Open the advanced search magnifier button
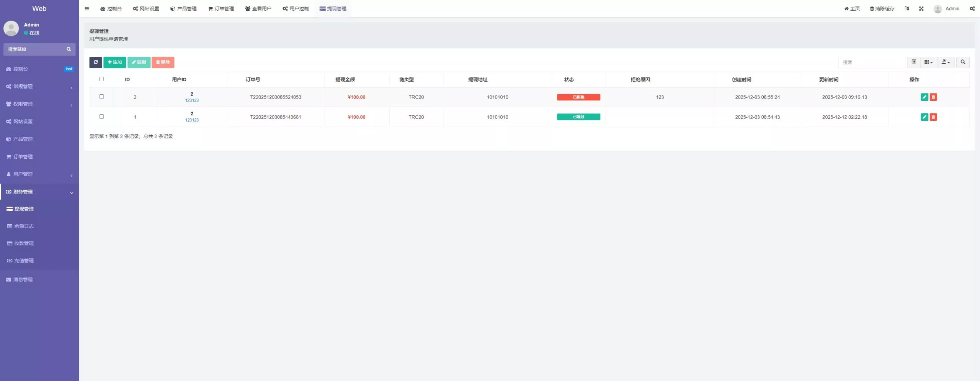 point(963,62)
